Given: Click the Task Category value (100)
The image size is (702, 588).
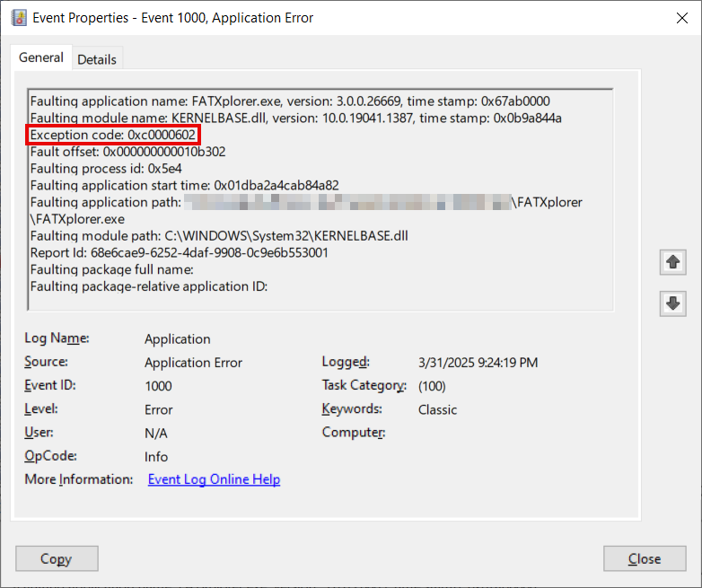Looking at the screenshot, I should (x=432, y=386).
